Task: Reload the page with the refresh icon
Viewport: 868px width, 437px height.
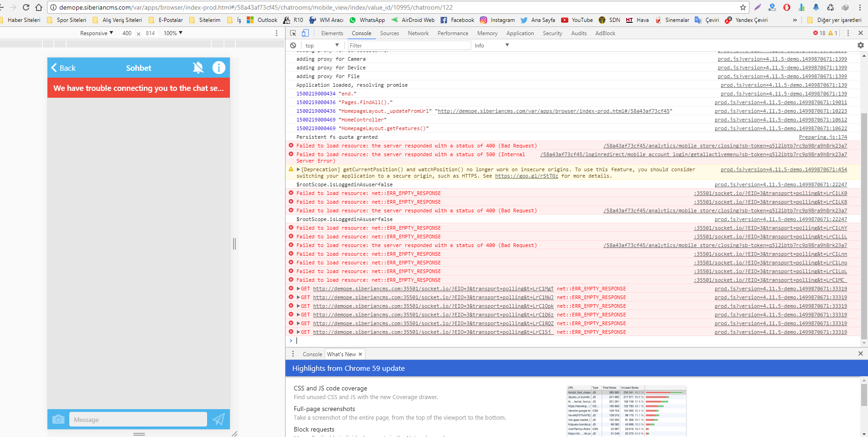Action: (26, 7)
